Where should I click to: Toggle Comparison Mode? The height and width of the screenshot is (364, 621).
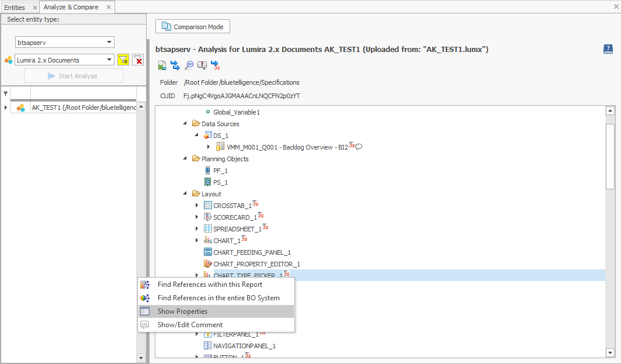pos(192,26)
